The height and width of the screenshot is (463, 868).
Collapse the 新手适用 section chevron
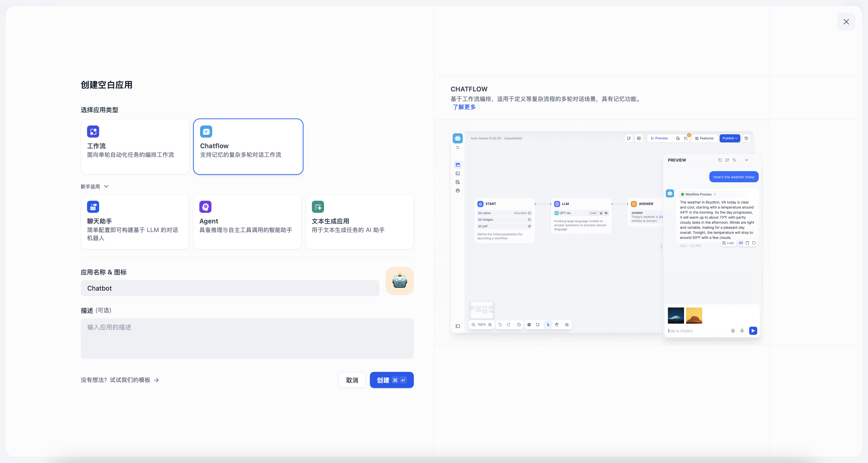click(x=106, y=187)
